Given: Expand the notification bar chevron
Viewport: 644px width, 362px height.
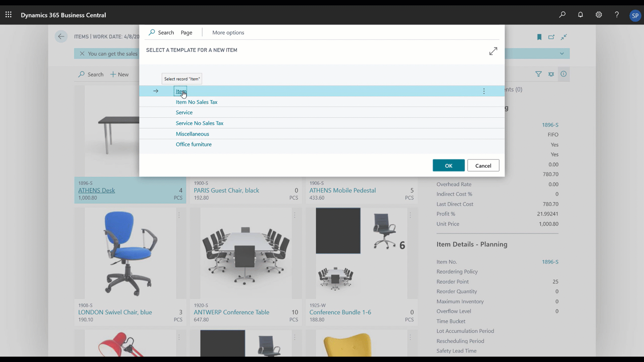Looking at the screenshot, I should coord(562,54).
